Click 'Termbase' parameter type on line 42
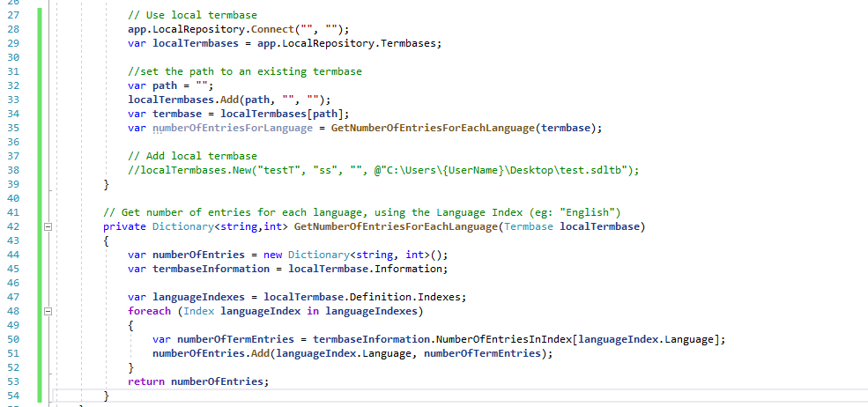 click(x=529, y=226)
